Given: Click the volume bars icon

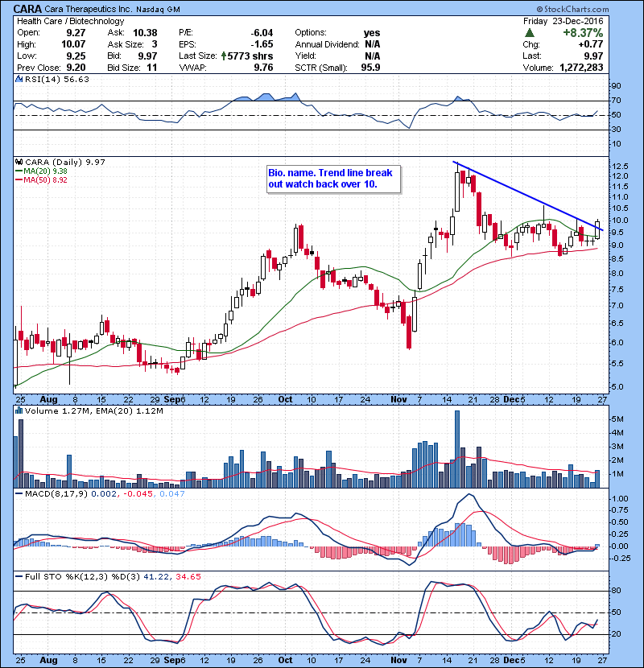Looking at the screenshot, I should 19,410.
